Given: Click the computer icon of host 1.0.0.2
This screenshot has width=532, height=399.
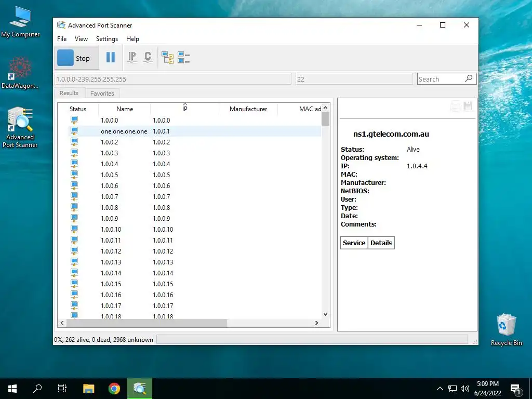Looking at the screenshot, I should point(74,142).
